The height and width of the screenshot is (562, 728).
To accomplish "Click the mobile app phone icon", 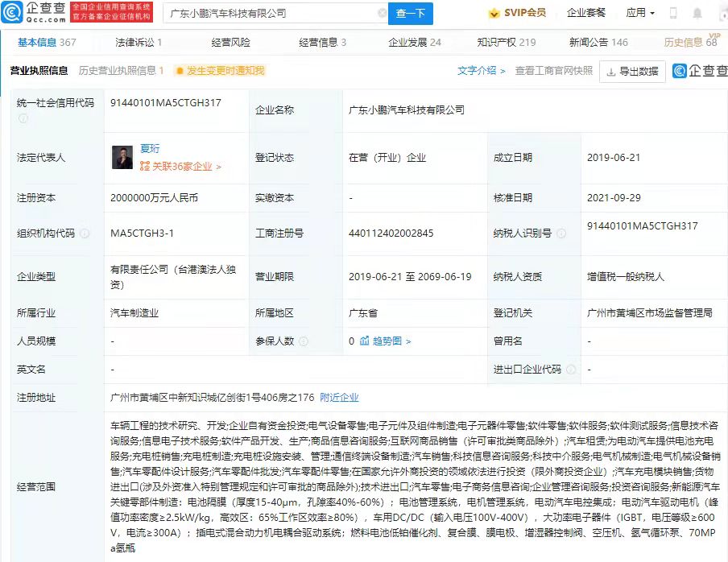I will pos(672,12).
